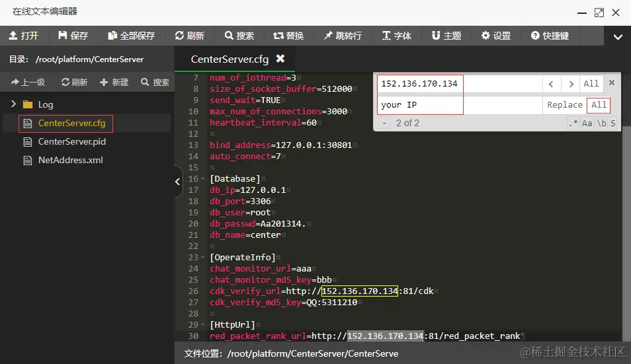Open the 替换 replace tool

pyautogui.click(x=288, y=36)
